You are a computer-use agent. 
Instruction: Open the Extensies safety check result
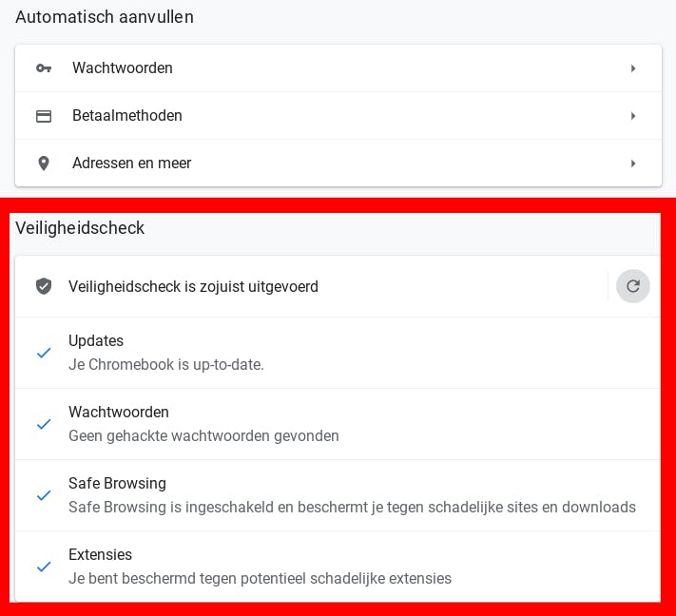pyautogui.click(x=260, y=567)
